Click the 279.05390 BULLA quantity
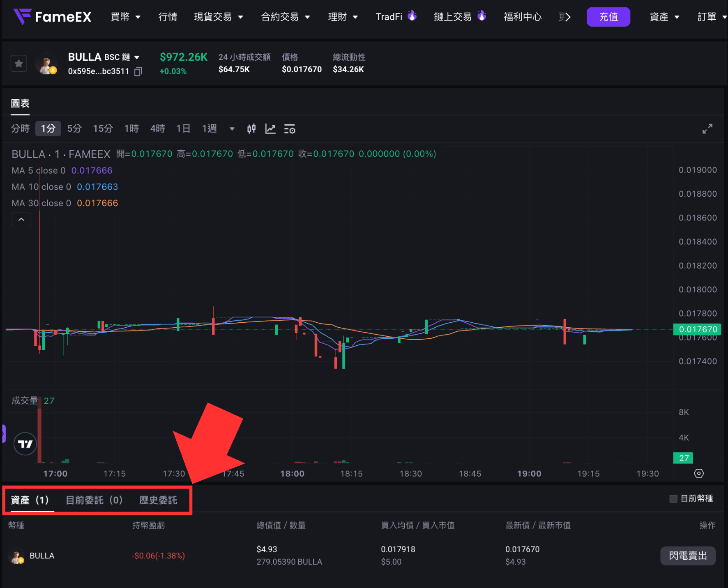Image resolution: width=728 pixels, height=588 pixels. (290, 562)
